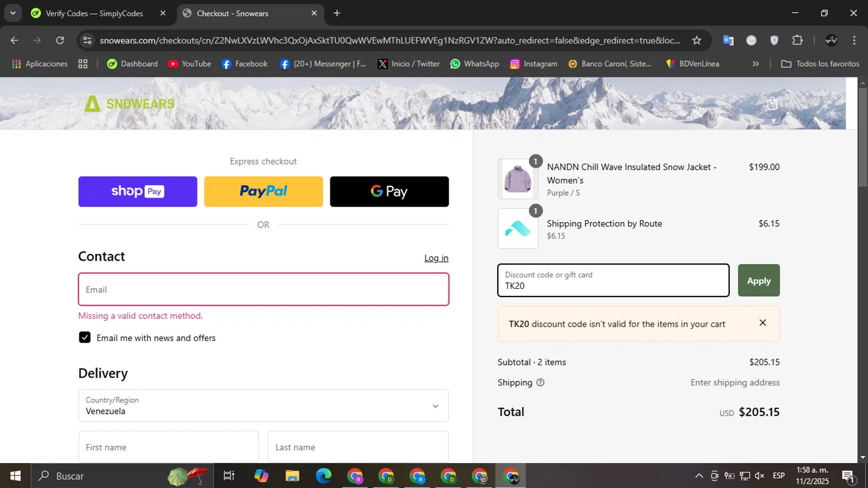The width and height of the screenshot is (868, 488).
Task: Open the shield extension icon
Action: click(774, 41)
